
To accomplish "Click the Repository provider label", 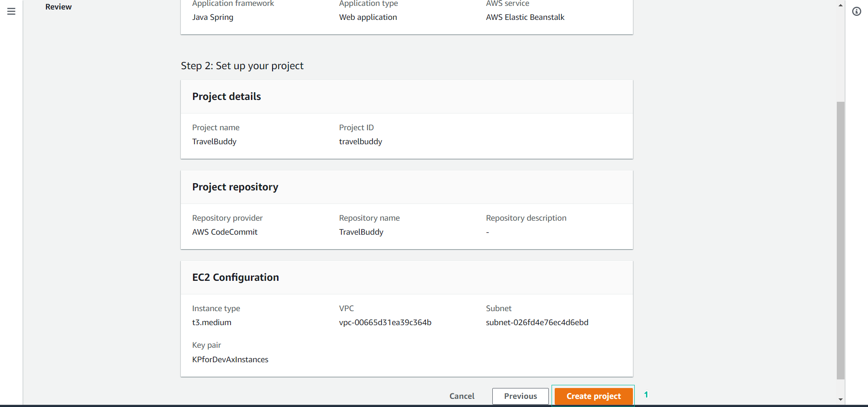I will point(227,218).
